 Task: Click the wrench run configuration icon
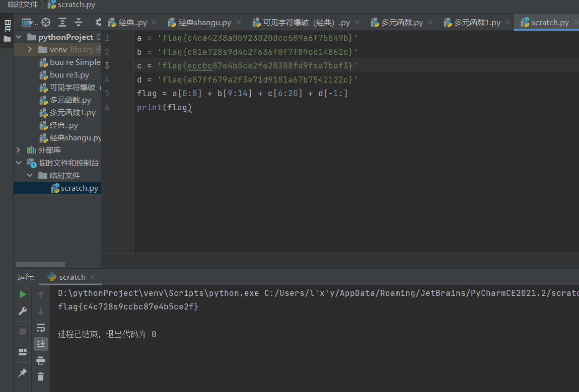pos(23,311)
